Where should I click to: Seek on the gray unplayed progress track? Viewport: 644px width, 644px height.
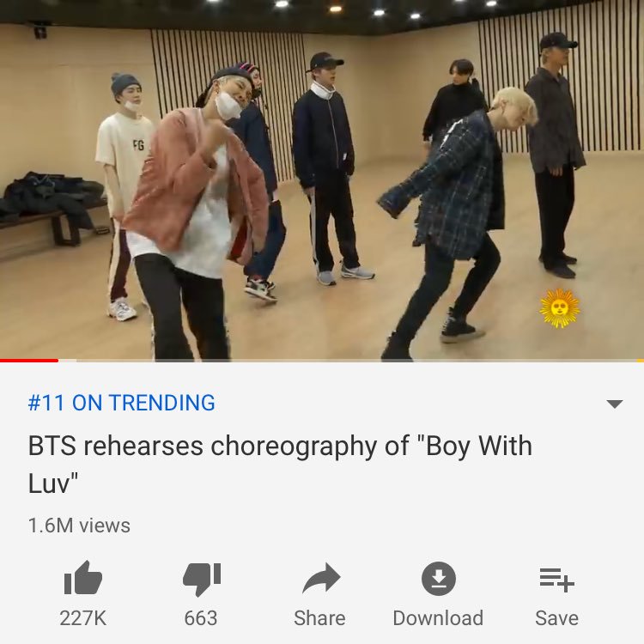click(356, 361)
